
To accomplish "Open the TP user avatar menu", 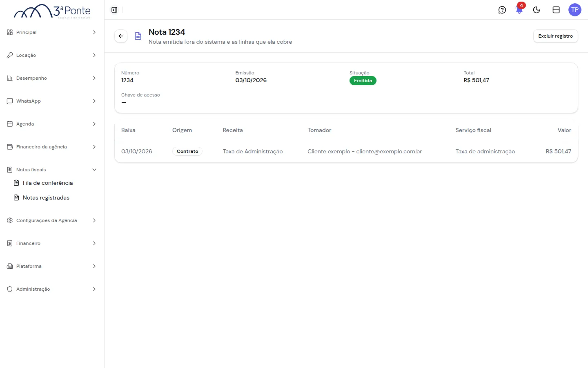I will (x=575, y=10).
